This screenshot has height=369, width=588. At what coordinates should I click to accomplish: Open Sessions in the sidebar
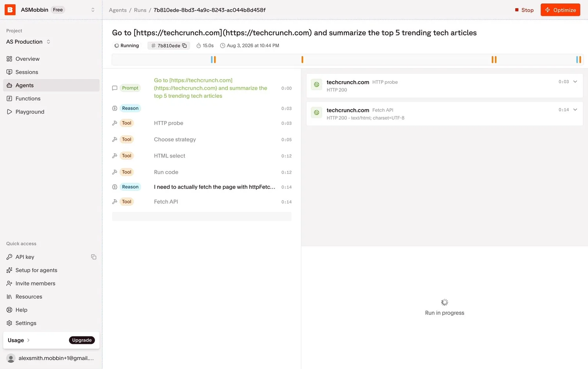[x=51, y=72]
